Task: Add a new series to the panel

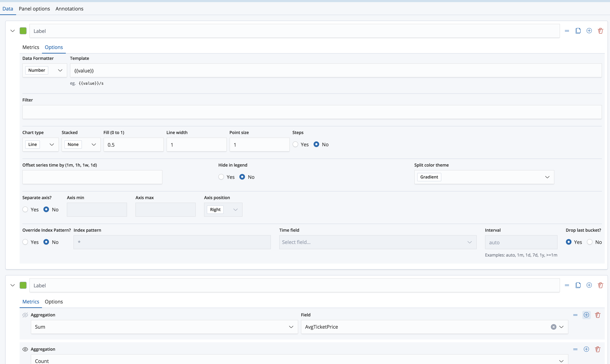Action: (589, 31)
